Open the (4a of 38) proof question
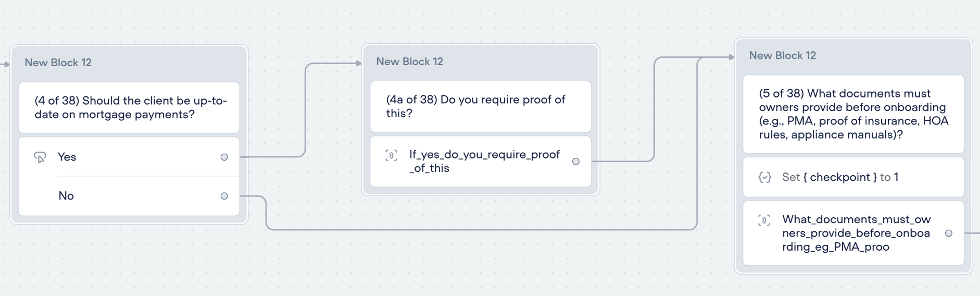 tap(481, 106)
